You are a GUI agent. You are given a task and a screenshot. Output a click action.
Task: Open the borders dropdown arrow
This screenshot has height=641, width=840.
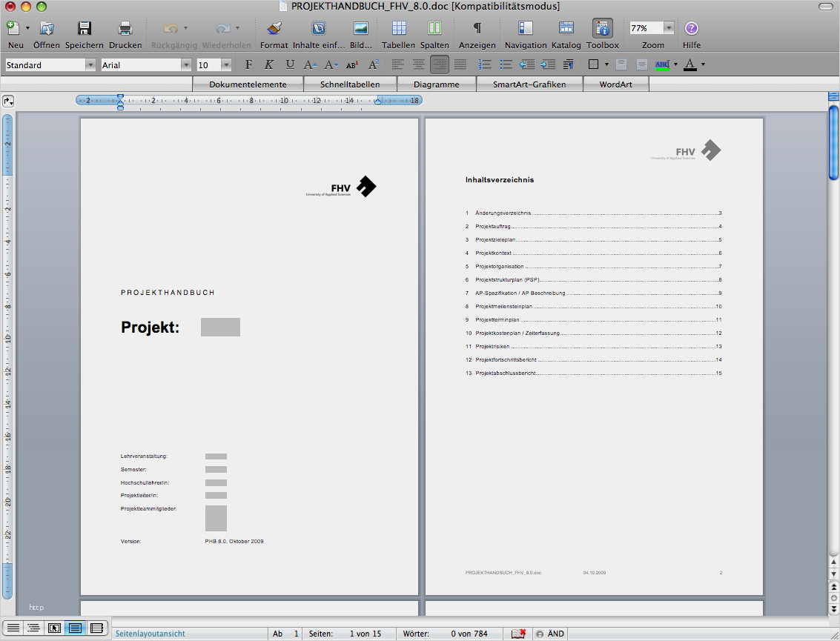[606, 64]
